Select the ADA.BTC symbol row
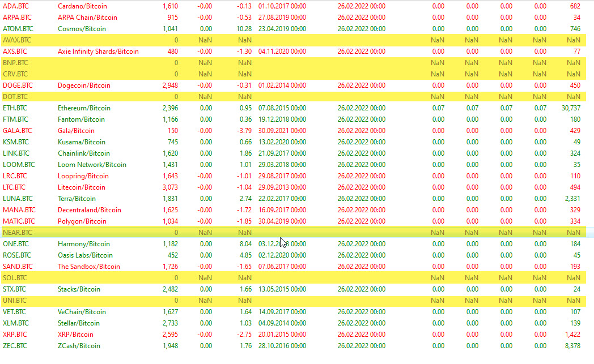The height and width of the screenshot is (364, 594). click(x=15, y=6)
